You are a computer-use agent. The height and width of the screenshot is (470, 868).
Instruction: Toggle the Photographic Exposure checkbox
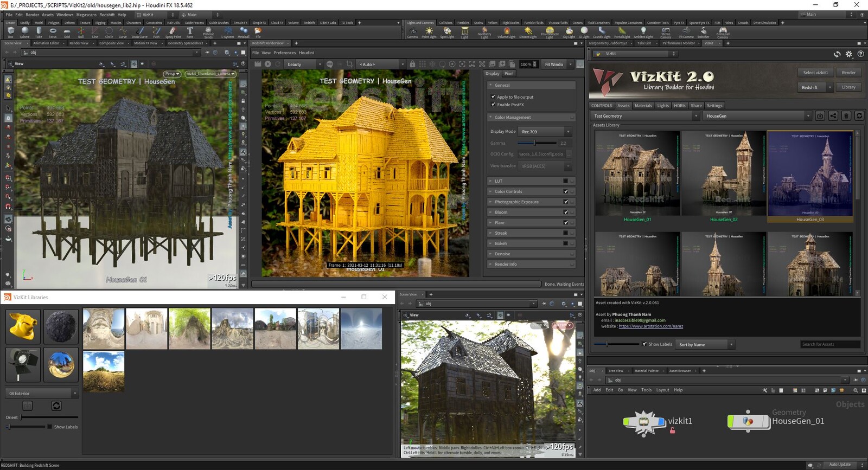(x=566, y=202)
